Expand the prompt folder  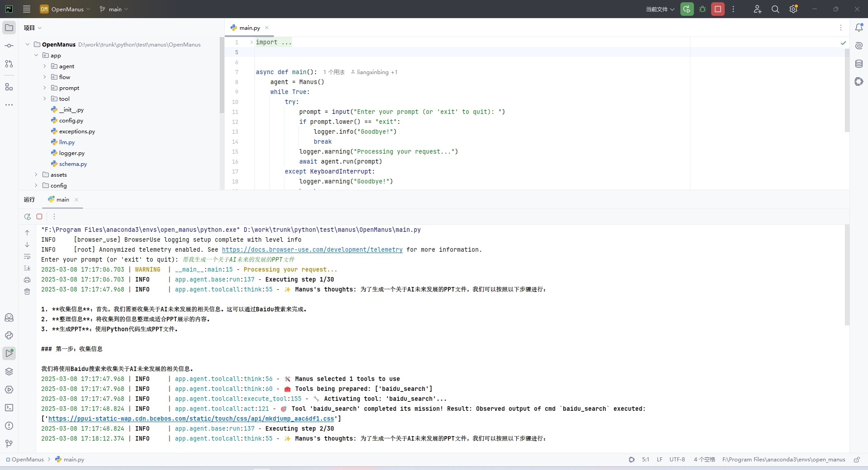[45, 88]
